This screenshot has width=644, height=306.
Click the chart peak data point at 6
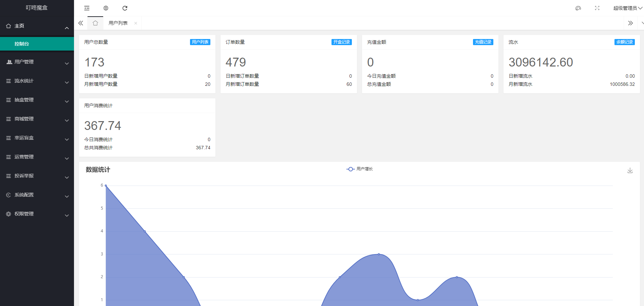[x=106, y=186]
